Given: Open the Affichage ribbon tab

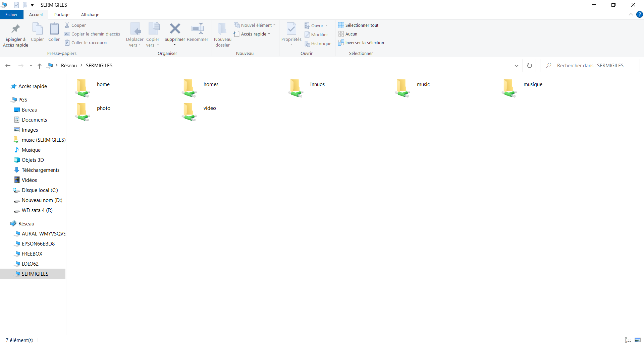Looking at the screenshot, I should coord(90,14).
